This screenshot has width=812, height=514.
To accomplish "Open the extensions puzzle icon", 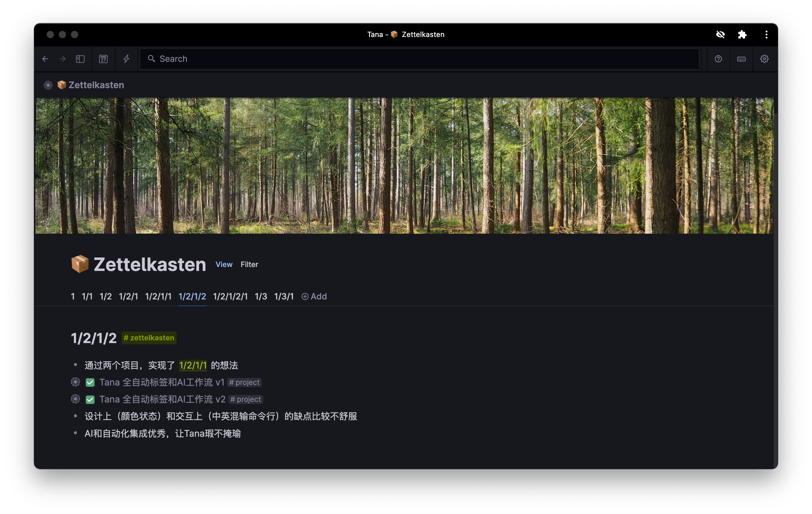I will pyautogui.click(x=742, y=35).
